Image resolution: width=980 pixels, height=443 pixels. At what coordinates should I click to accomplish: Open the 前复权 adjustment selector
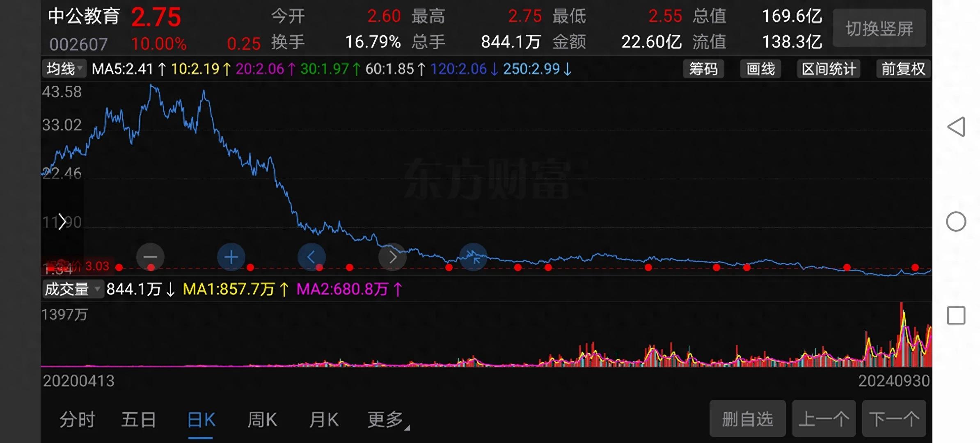pyautogui.click(x=903, y=69)
